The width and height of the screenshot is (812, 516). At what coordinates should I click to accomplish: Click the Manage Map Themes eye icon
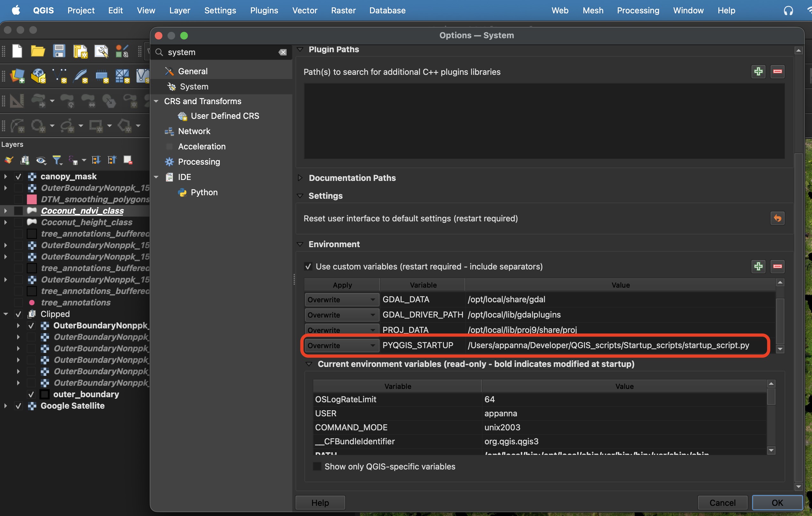[41, 160]
